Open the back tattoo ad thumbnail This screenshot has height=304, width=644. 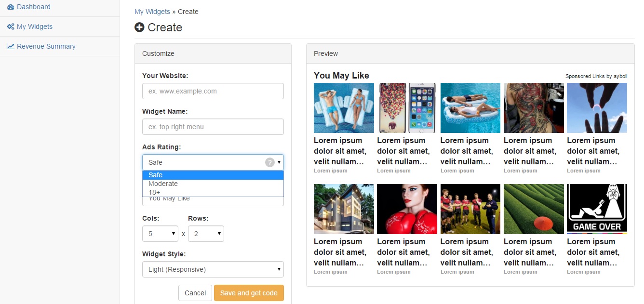tap(534, 108)
